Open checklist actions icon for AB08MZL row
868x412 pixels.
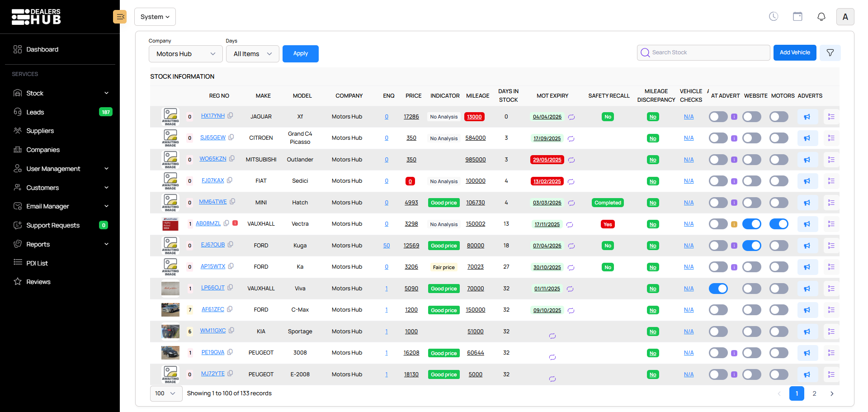[831, 224]
